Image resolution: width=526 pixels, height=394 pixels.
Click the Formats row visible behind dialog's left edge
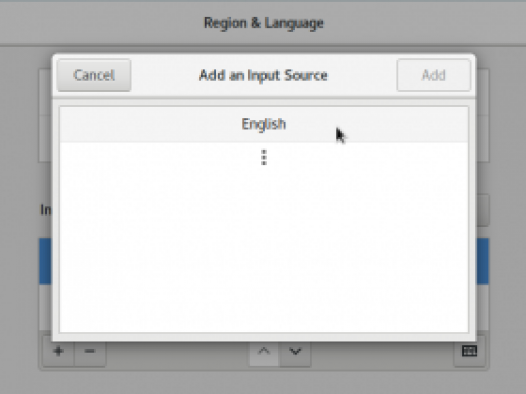click(45, 139)
